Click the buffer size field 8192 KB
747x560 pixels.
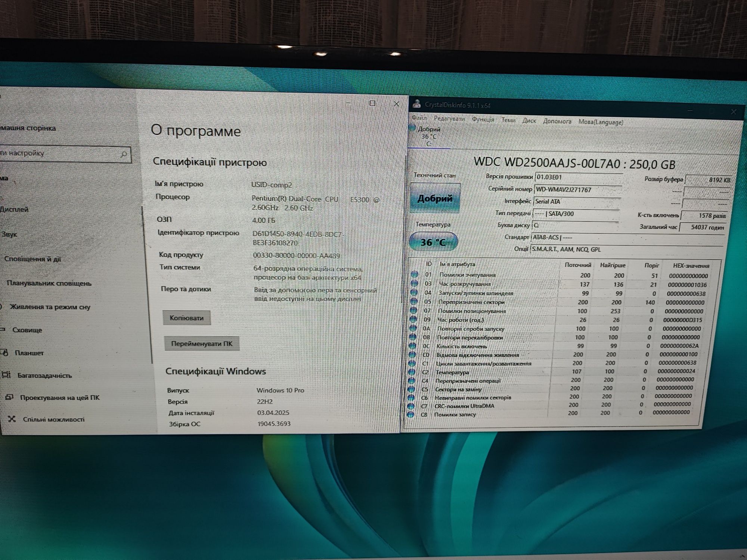tap(709, 180)
